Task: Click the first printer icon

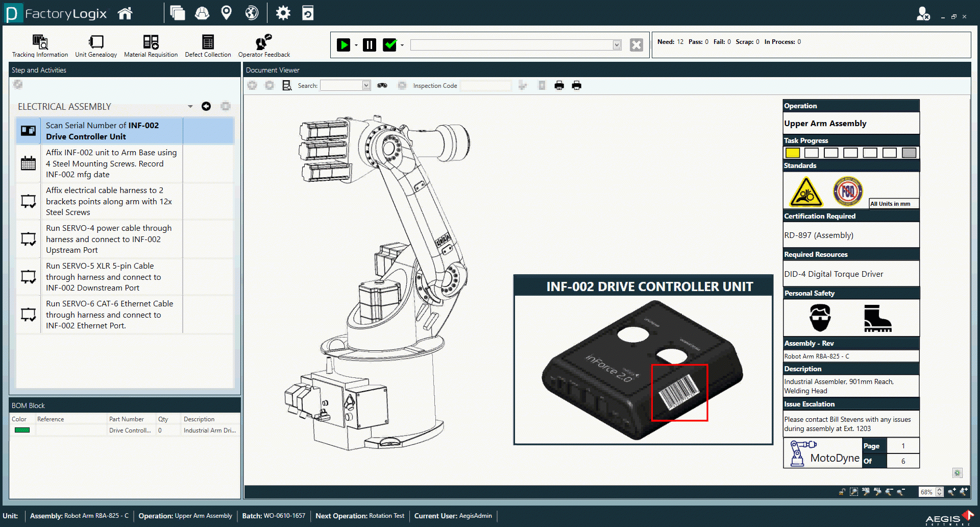Action: point(559,85)
